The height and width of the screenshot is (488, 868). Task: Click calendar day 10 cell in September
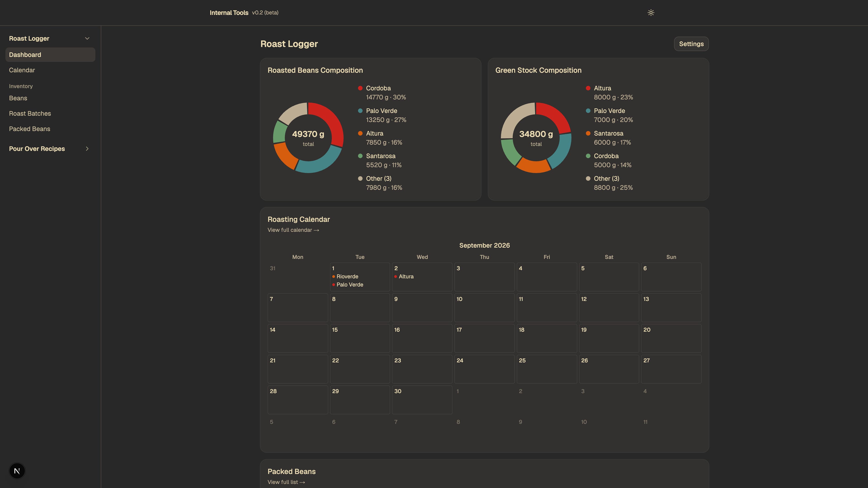[x=484, y=307]
